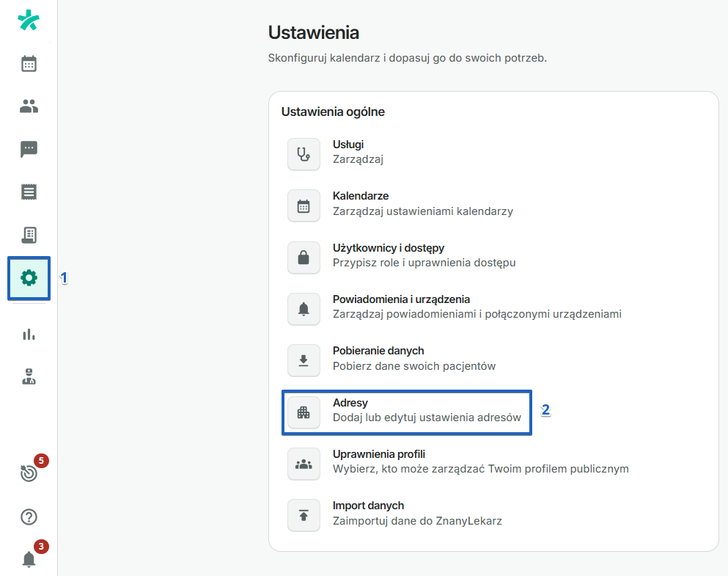Open the payments receipt icon in sidebar

tap(29, 192)
